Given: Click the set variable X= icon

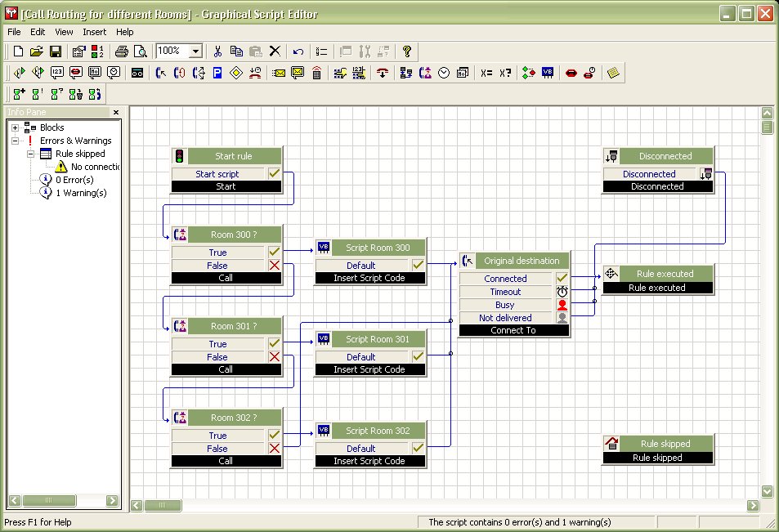Looking at the screenshot, I should tap(486, 73).
